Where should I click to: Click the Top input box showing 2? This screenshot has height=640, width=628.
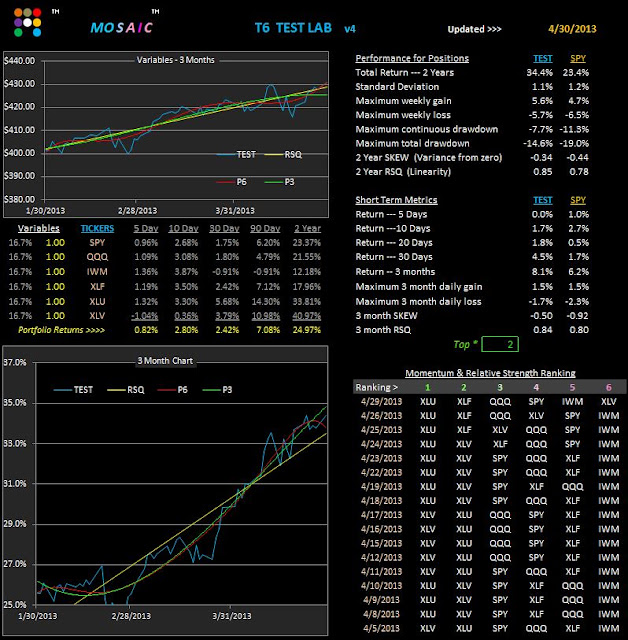(500, 344)
